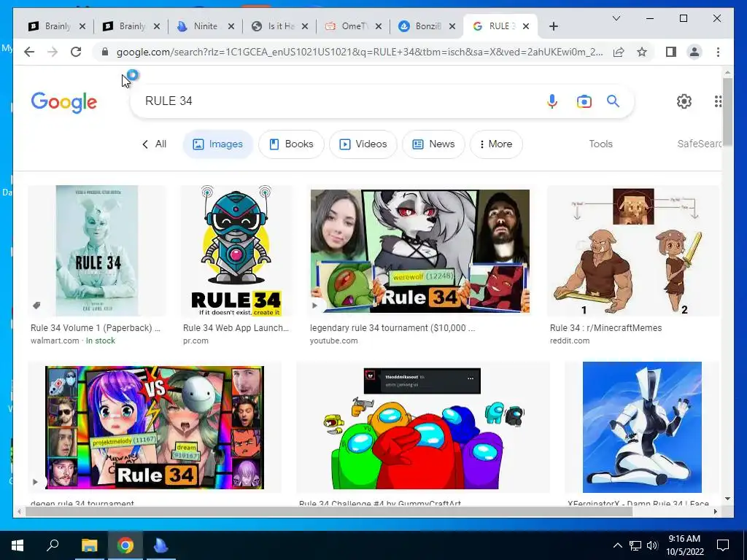Open the Google apps grid icon
The height and width of the screenshot is (560, 747).
tap(718, 101)
